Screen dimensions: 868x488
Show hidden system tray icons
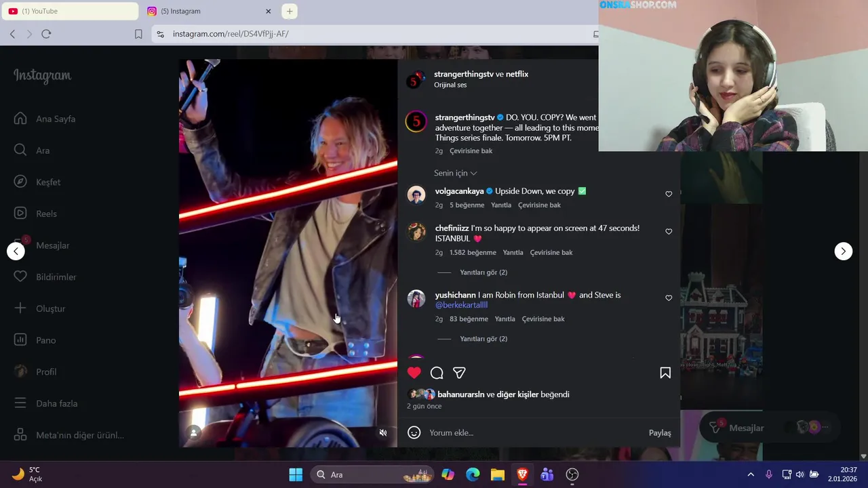point(751,474)
